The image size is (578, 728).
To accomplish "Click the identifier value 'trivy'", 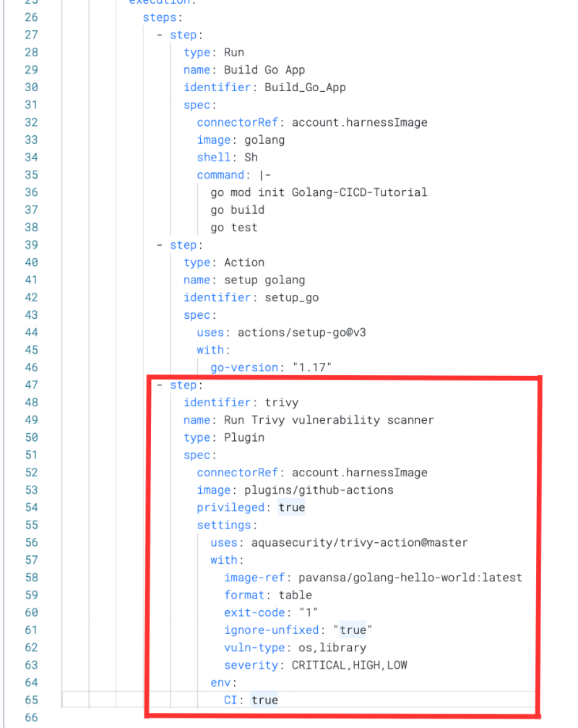I will click(282, 403).
